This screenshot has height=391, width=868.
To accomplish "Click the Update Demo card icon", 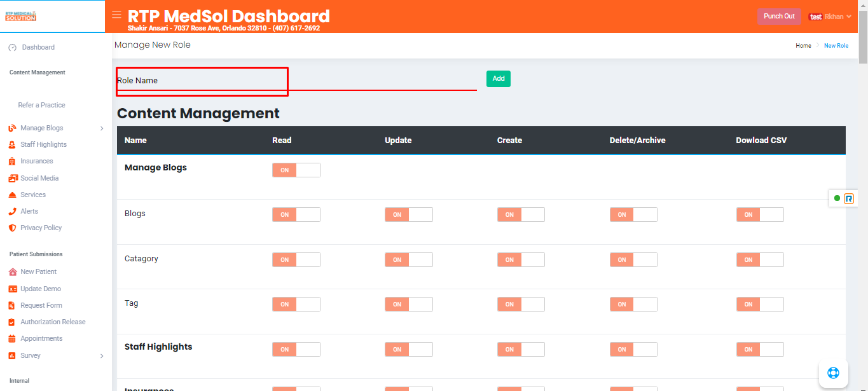I will click(x=12, y=289).
